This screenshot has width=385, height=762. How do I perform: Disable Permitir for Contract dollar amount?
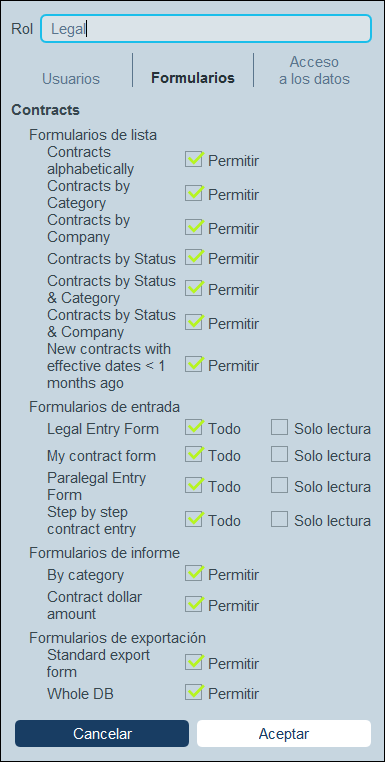click(193, 605)
